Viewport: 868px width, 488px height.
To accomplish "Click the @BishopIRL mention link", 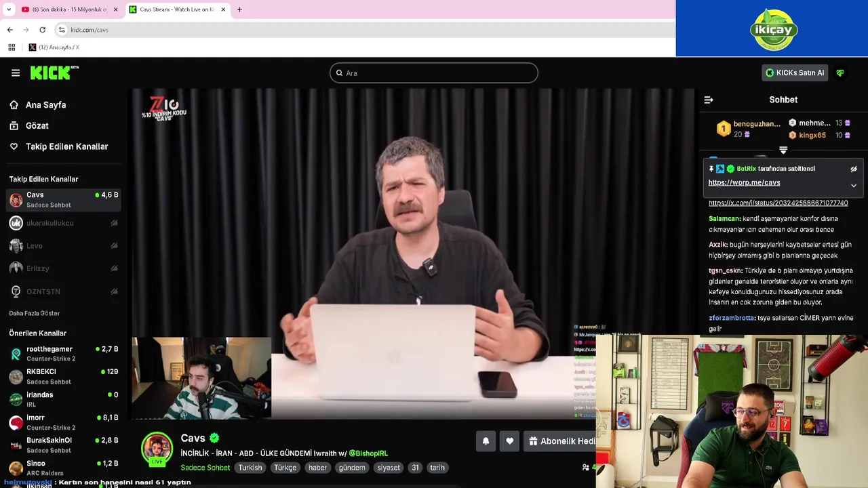I will pyautogui.click(x=368, y=453).
